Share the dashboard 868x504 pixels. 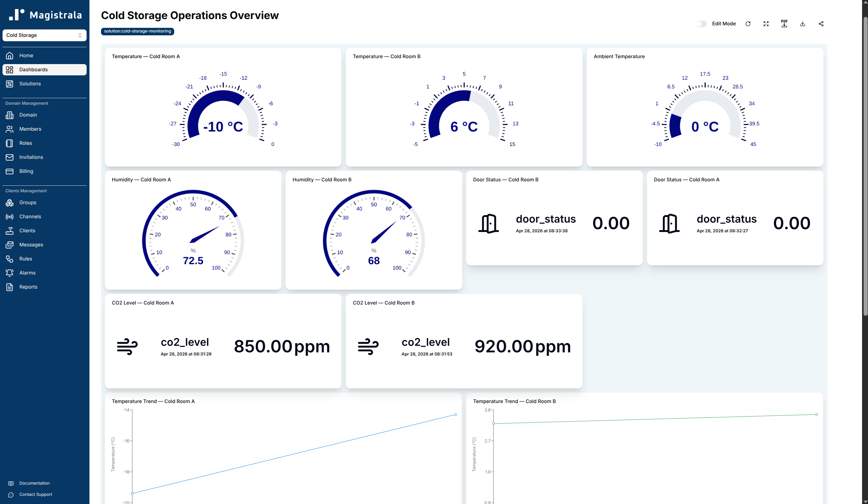(821, 24)
